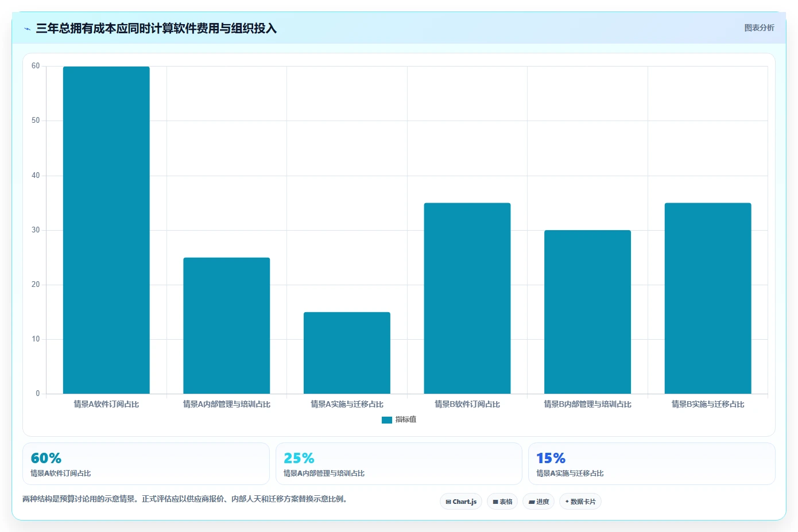Click the 图表分析 label in header
The height and width of the screenshot is (532, 798).
click(759, 28)
